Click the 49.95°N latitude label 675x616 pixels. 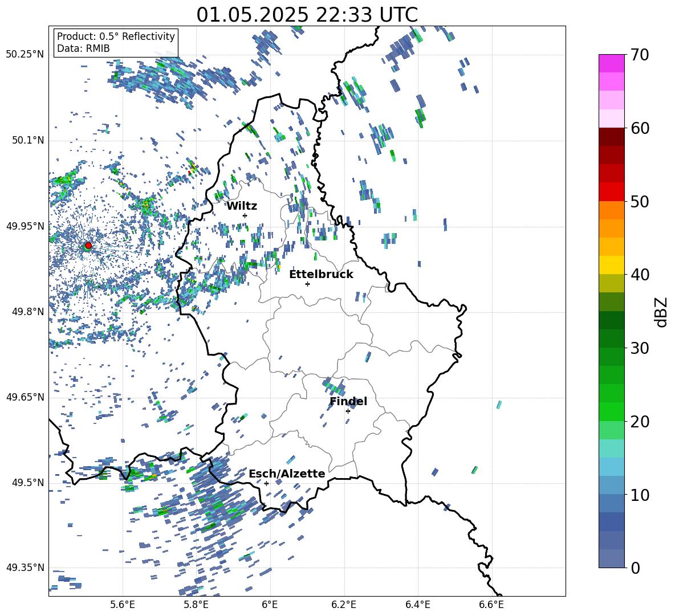25,226
